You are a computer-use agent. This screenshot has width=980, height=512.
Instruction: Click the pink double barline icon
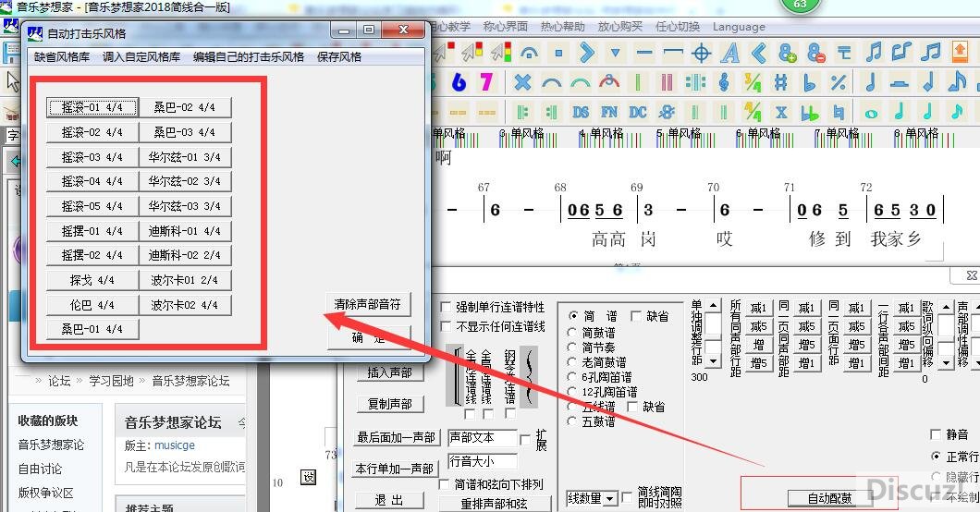click(667, 82)
